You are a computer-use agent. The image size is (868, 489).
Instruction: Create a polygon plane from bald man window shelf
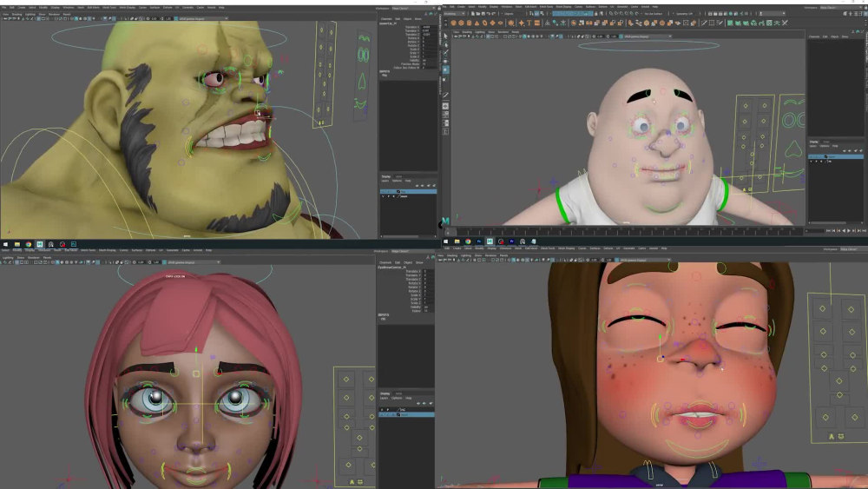coord(493,23)
